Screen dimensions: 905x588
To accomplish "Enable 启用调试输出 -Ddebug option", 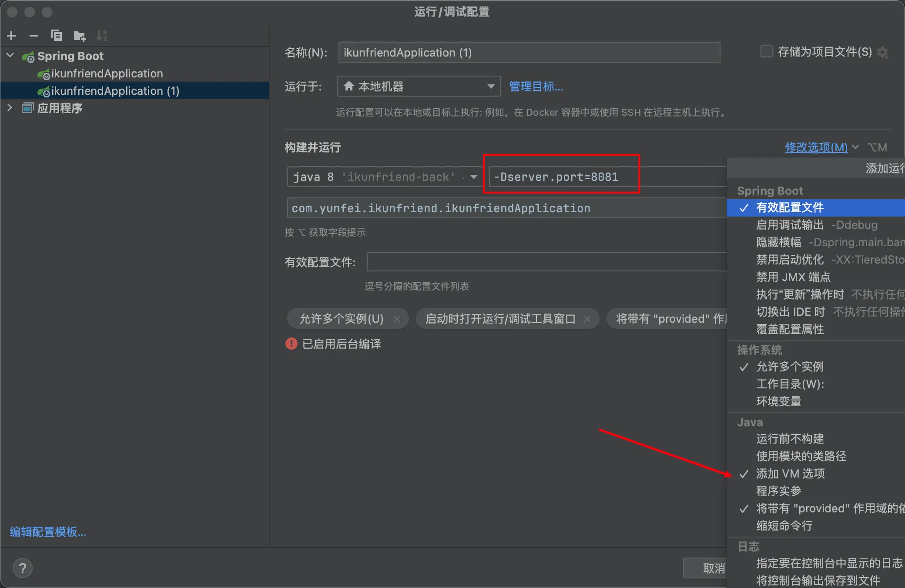I will (816, 225).
